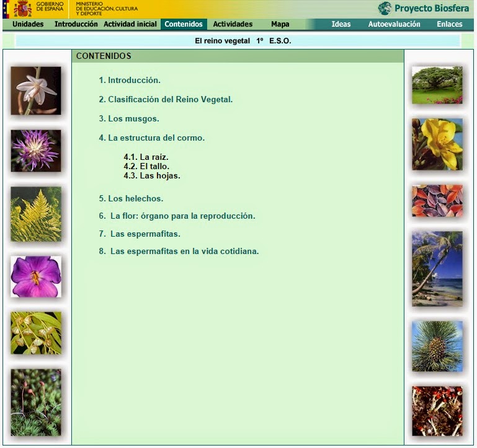Open the 5. Los helechos link
477x448 pixels.
pyautogui.click(x=131, y=198)
